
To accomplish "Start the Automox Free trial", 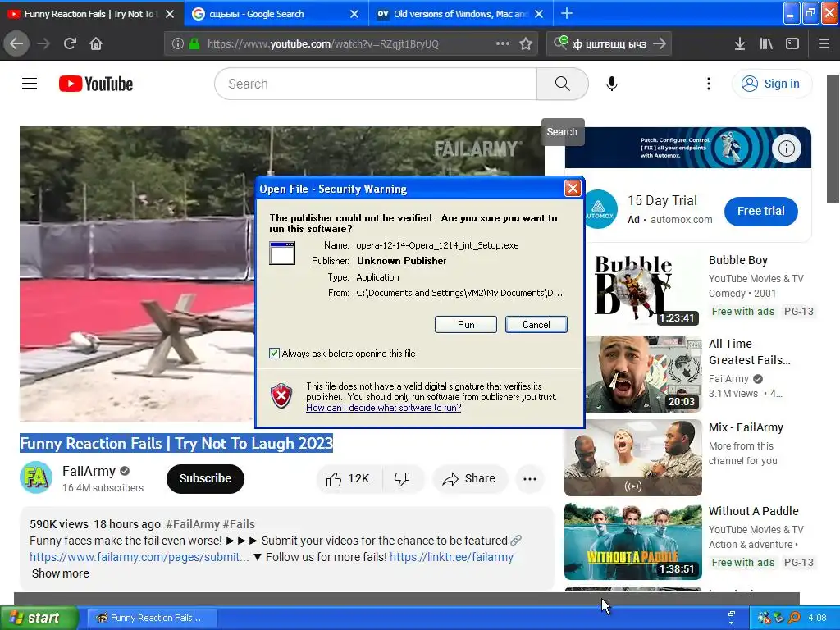I will [760, 211].
